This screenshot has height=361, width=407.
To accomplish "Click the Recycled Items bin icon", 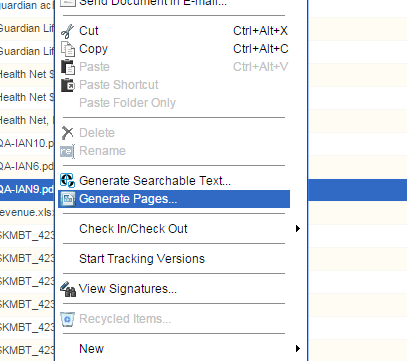I will click(67, 319).
